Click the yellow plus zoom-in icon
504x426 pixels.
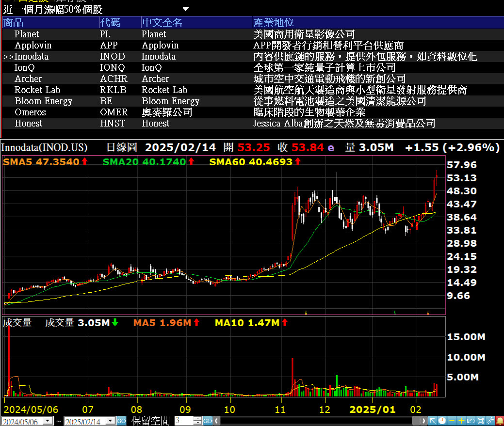coord(461,421)
